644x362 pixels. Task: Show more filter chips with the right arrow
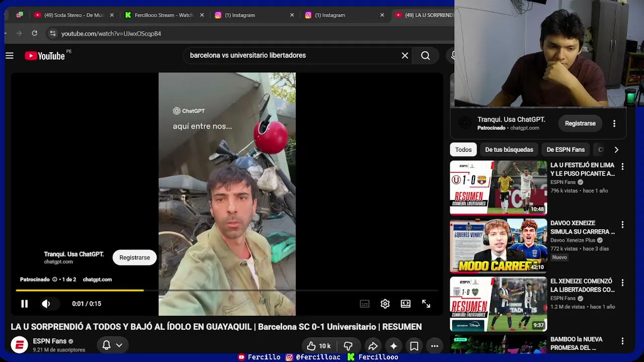(x=616, y=149)
